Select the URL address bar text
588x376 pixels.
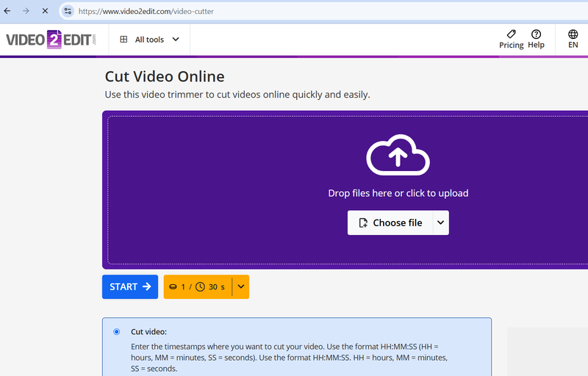tap(146, 11)
